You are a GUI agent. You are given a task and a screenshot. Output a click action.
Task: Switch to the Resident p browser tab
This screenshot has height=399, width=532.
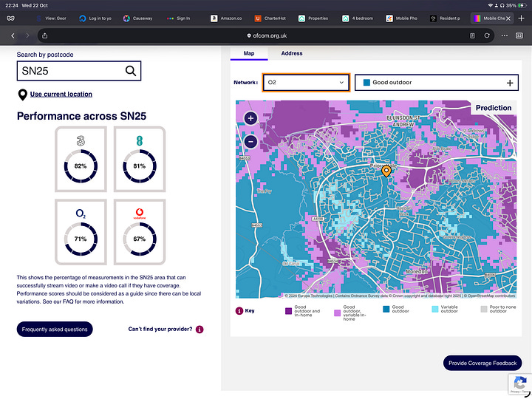click(x=446, y=18)
